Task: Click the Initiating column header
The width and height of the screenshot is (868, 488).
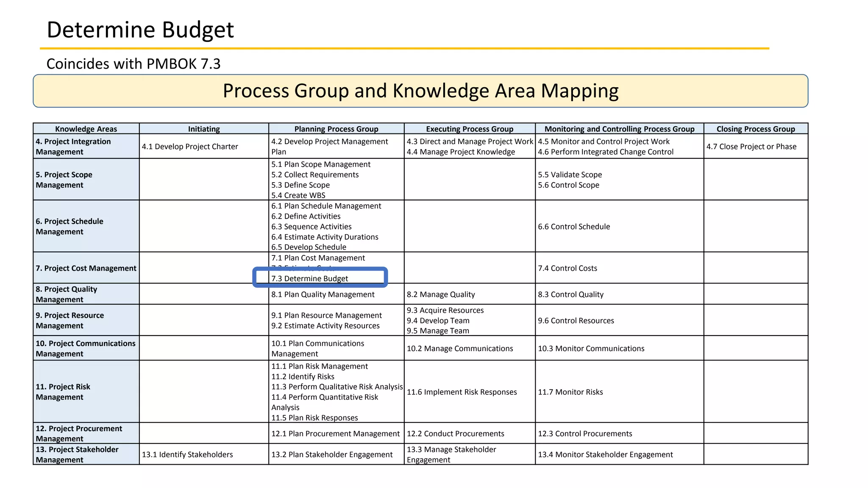Action: [x=204, y=129]
